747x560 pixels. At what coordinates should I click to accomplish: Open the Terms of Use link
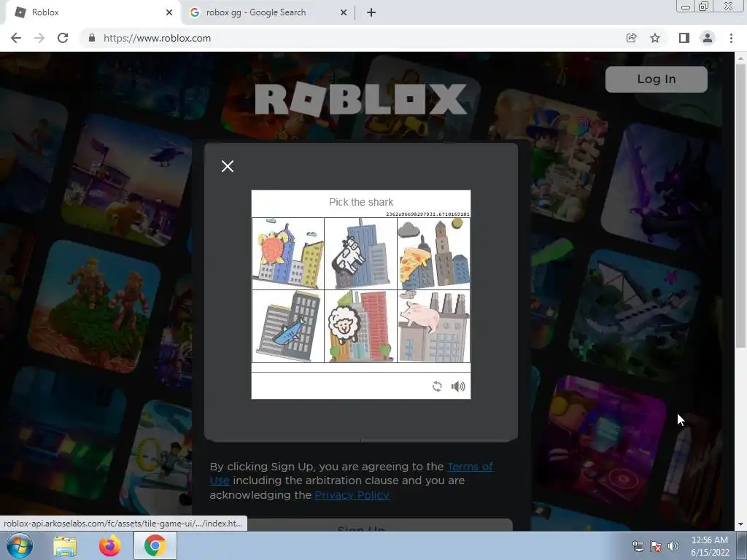(470, 467)
